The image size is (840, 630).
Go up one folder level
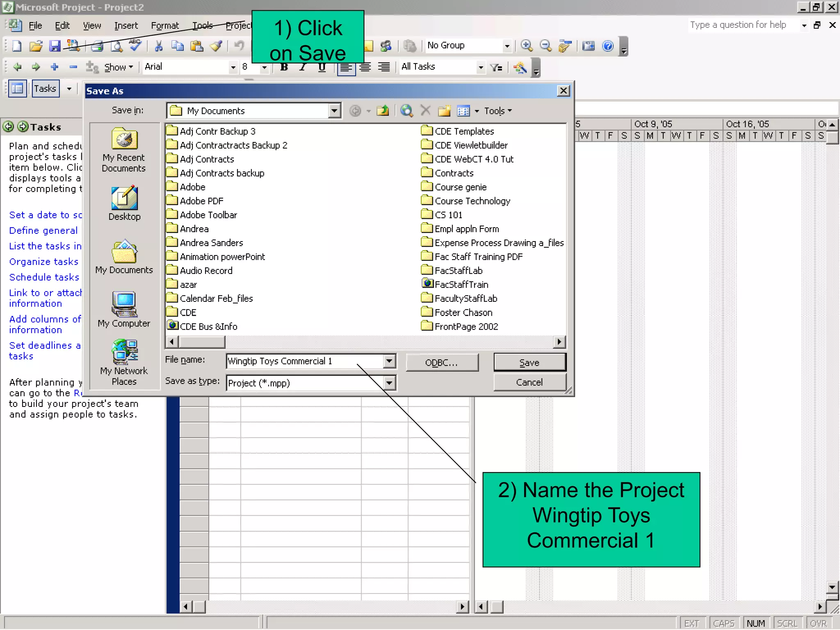383,111
